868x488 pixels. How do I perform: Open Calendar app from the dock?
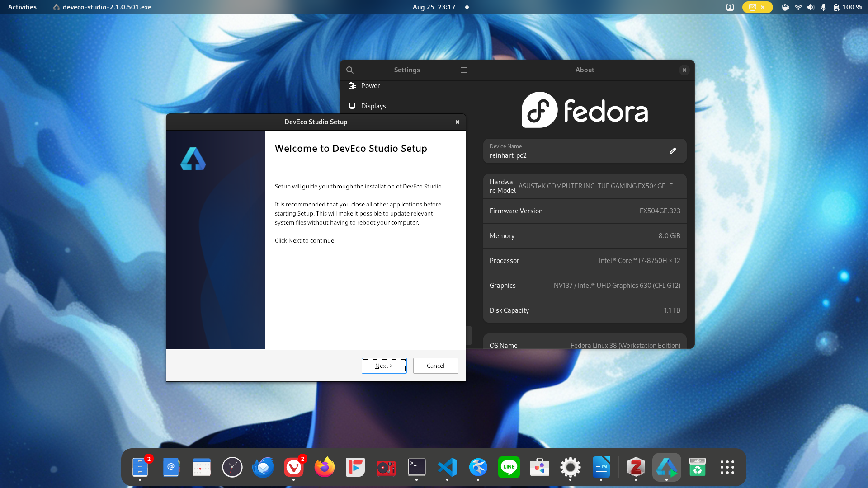[202, 467]
